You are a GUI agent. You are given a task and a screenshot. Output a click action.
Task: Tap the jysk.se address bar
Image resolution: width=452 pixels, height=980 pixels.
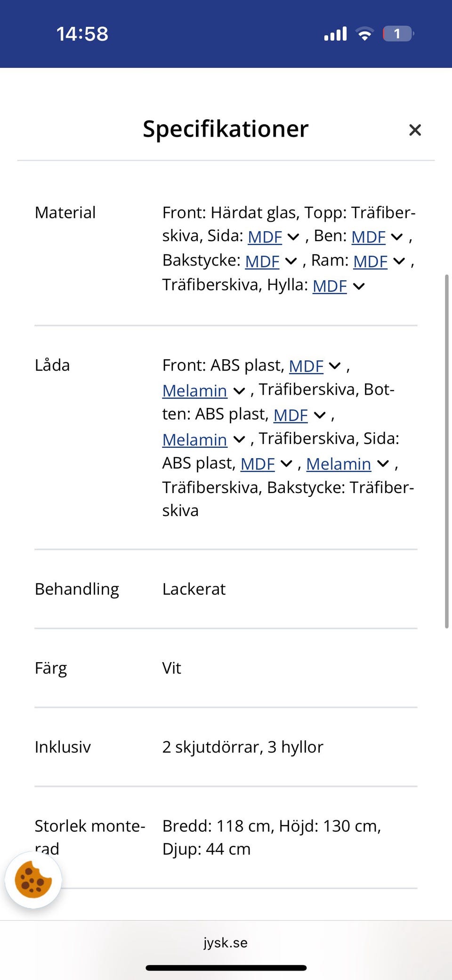226,942
